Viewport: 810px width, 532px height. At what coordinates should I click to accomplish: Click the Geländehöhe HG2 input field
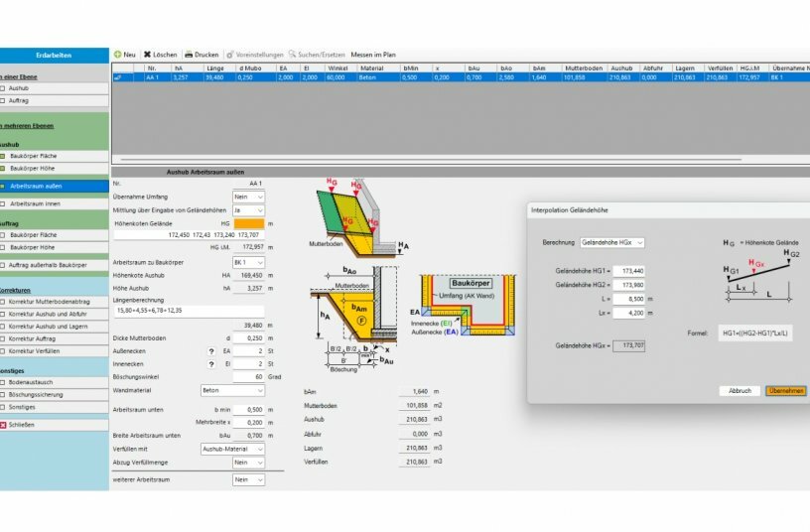coord(628,285)
